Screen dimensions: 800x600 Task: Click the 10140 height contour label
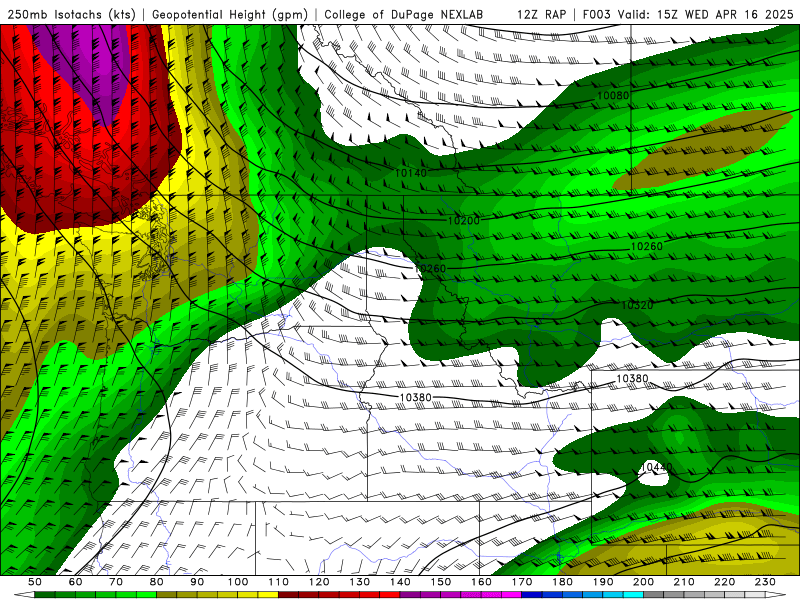click(x=411, y=173)
